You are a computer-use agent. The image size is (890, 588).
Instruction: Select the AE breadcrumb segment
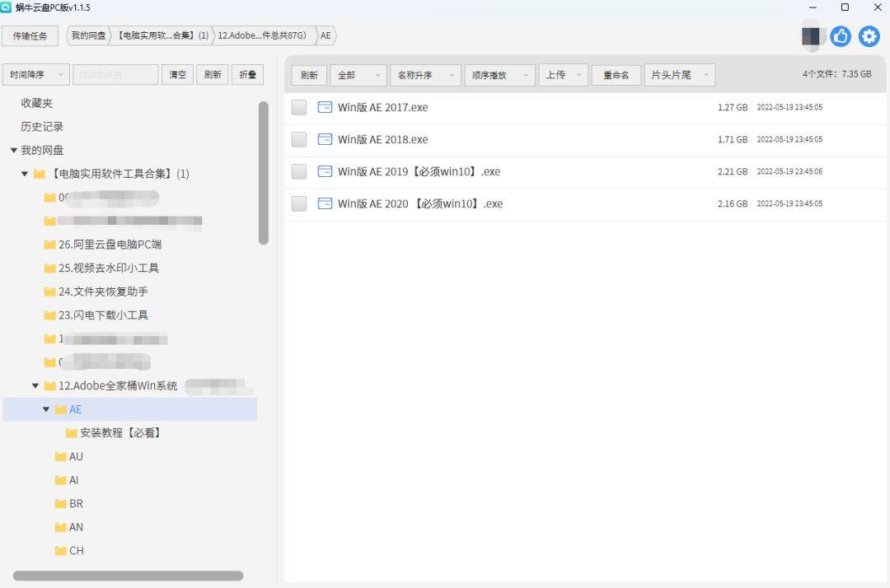click(326, 35)
